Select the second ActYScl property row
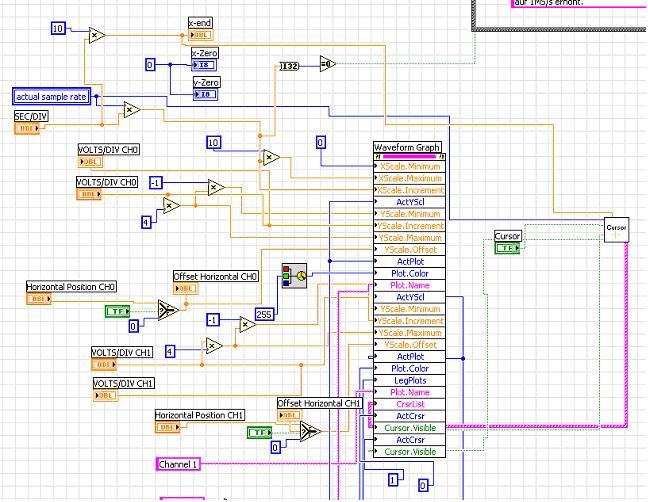The width and height of the screenshot is (648, 502). [x=410, y=297]
